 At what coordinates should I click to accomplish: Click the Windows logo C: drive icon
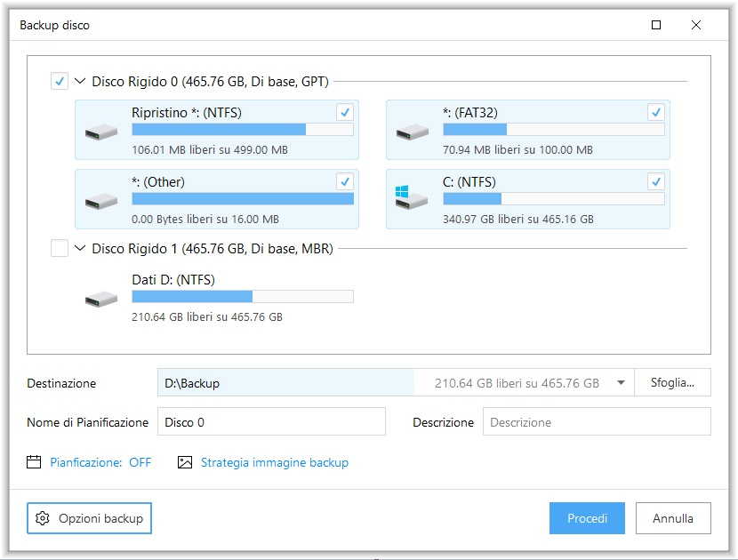click(413, 200)
